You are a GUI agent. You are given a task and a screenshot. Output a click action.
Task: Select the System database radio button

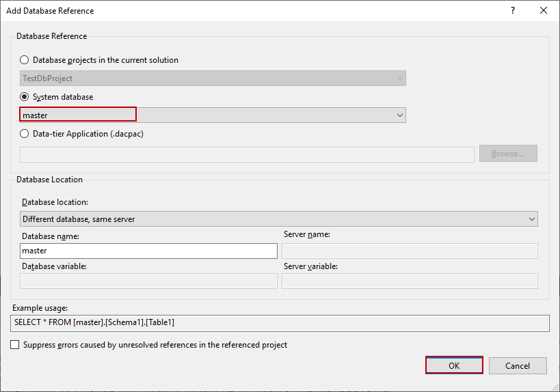pyautogui.click(x=25, y=97)
